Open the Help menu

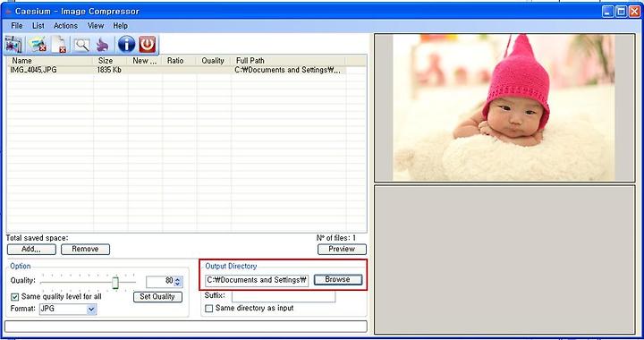coord(121,25)
